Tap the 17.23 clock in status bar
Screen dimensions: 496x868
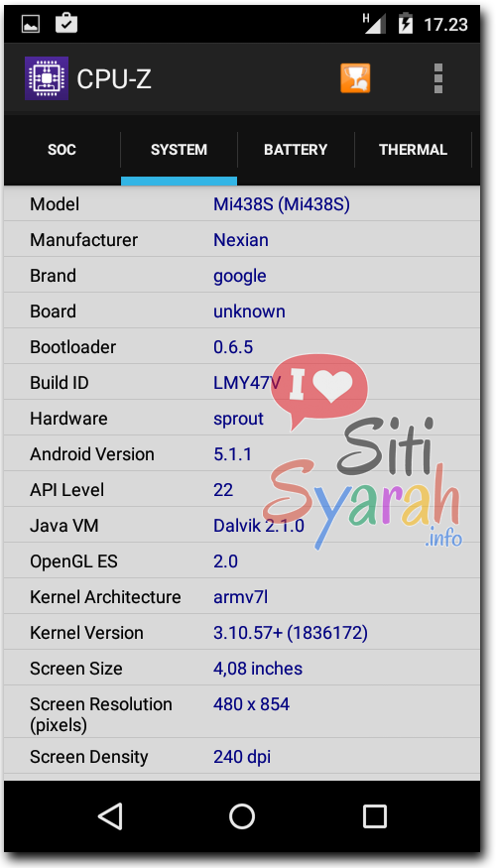tap(445, 25)
